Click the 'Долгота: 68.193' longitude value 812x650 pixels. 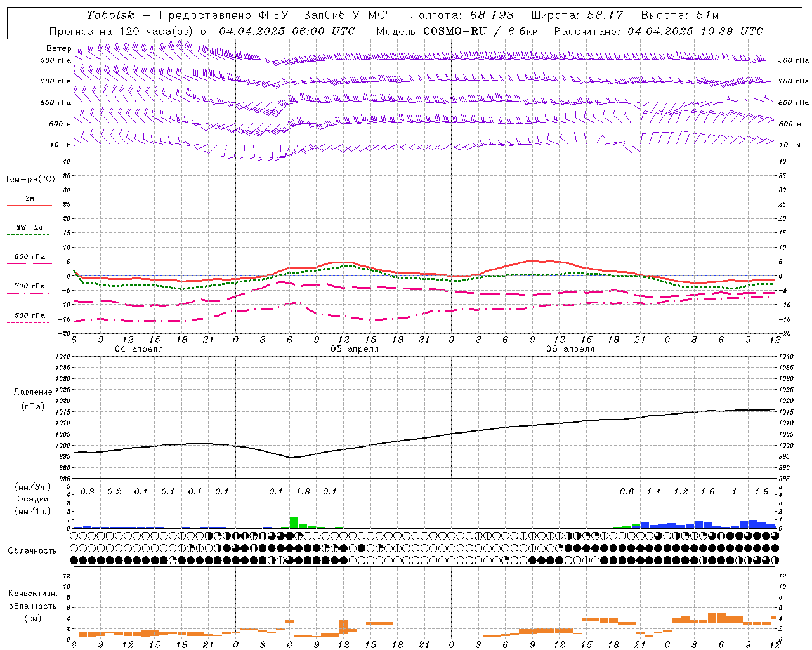click(461, 15)
